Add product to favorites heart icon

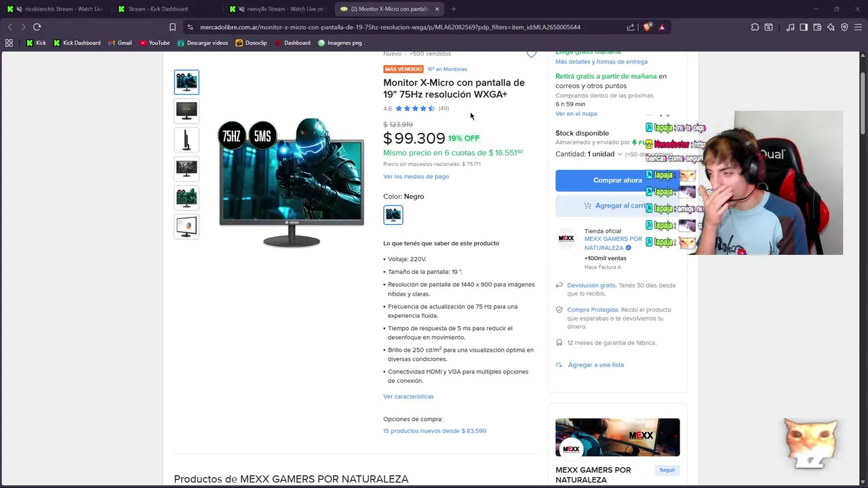pyautogui.click(x=532, y=53)
